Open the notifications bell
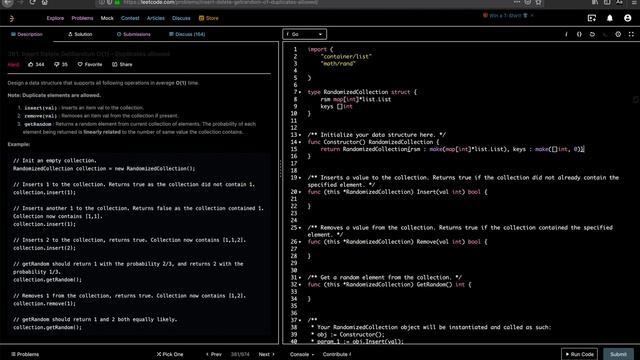The image size is (640, 360). click(610, 18)
